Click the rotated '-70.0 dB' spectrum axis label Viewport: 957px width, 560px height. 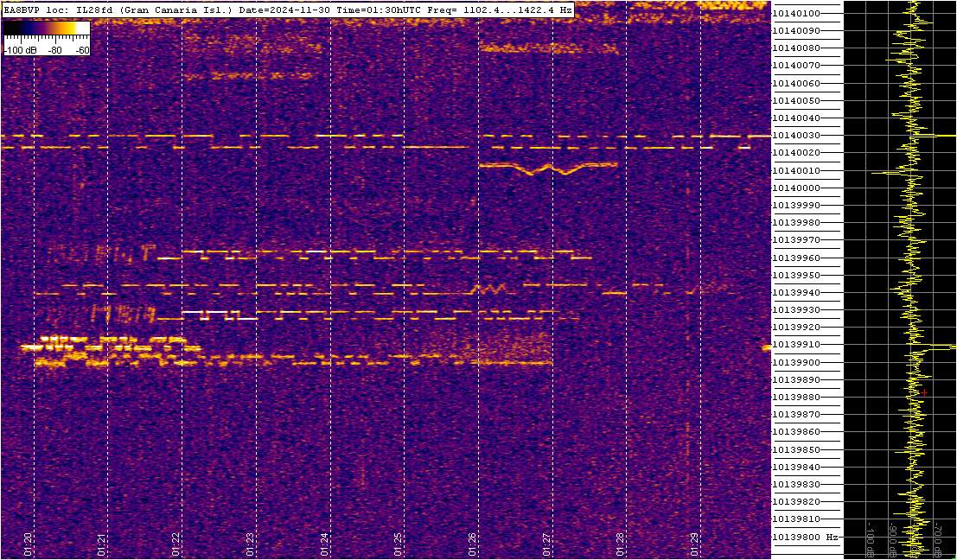(938, 540)
